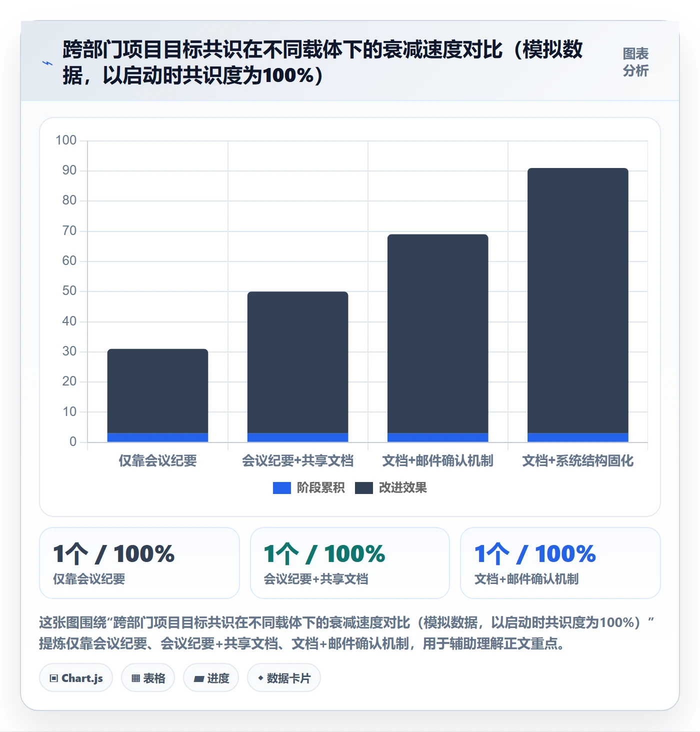This screenshot has width=700, height=732.
Task: Select the 数据卡片 tag chip
Action: (284, 678)
